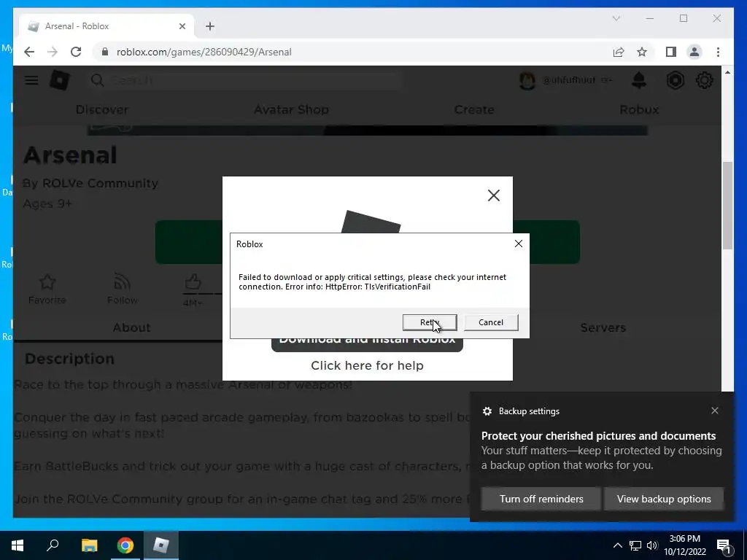Go to Avatar Shop
Screen dimensions: 747x560
pyautogui.click(x=291, y=109)
